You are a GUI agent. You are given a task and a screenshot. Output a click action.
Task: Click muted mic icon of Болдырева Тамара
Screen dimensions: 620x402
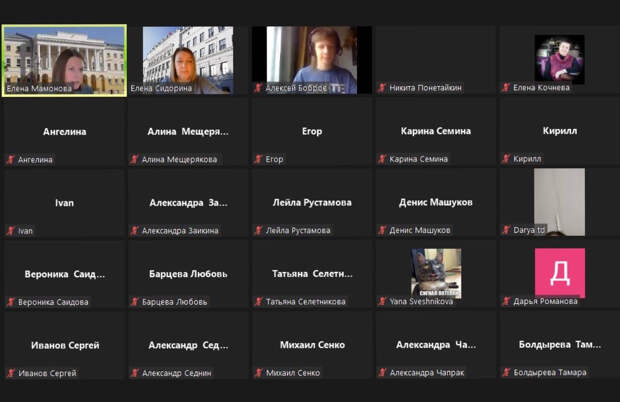tap(506, 373)
